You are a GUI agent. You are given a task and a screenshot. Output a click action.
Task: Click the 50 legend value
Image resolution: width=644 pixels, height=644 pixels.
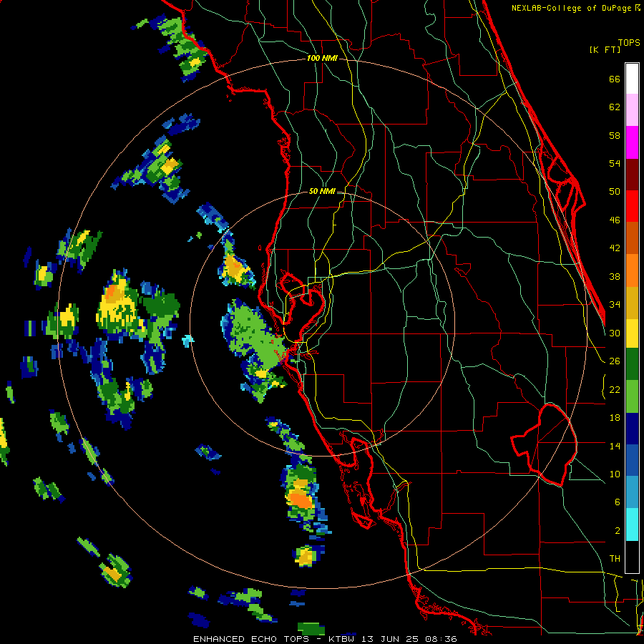click(x=615, y=192)
